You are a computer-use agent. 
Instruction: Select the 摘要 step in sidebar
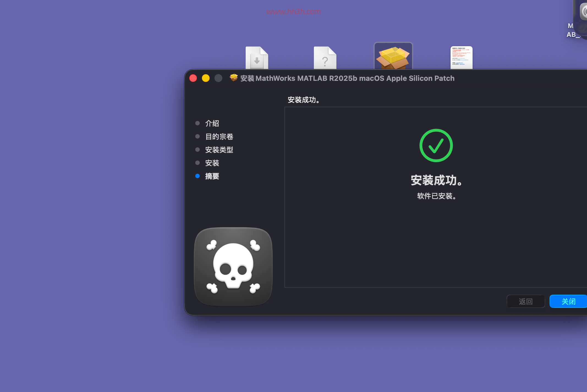pos(212,176)
